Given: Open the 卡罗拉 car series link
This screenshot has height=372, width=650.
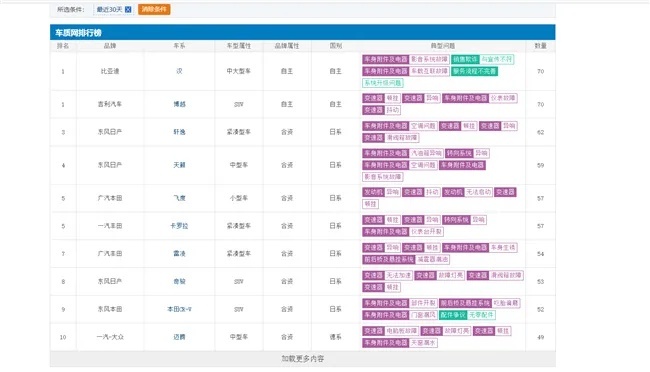Looking at the screenshot, I should tap(179, 226).
